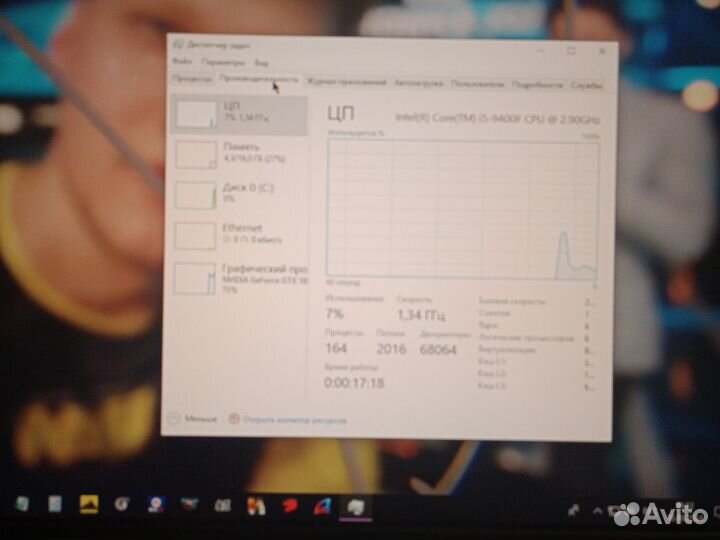Open the light blue document taskbar icon
Viewport: 720px width, 540px height.
pos(55,504)
